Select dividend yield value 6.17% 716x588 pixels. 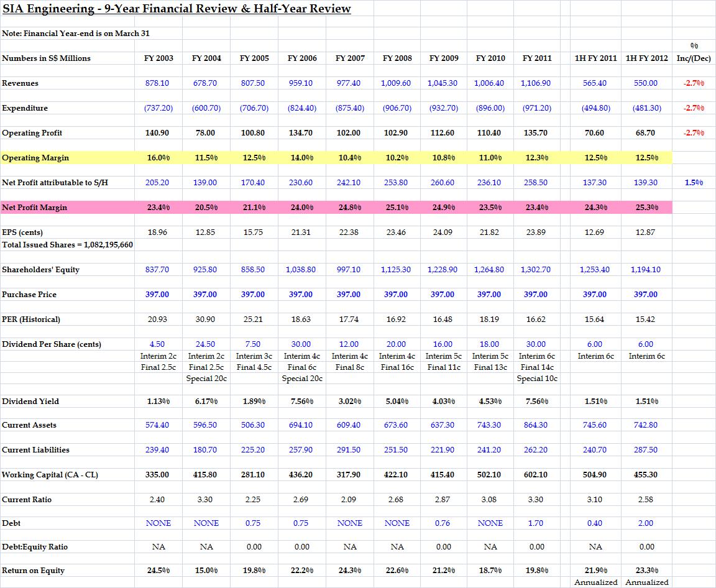pos(206,402)
